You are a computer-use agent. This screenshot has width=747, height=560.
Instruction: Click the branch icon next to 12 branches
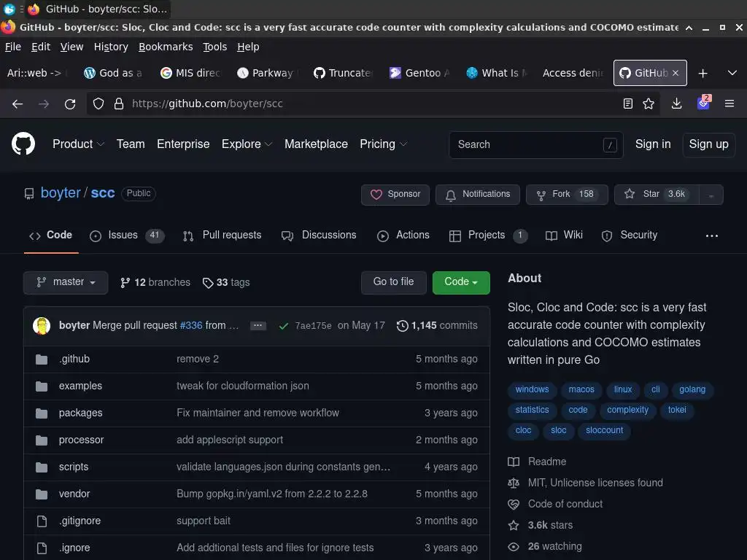(x=125, y=283)
